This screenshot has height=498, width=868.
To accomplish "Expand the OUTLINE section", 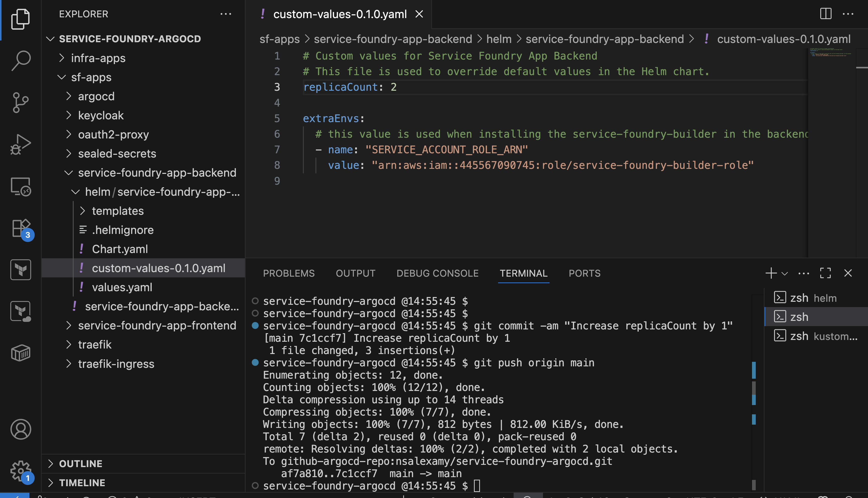I will 143,464.
